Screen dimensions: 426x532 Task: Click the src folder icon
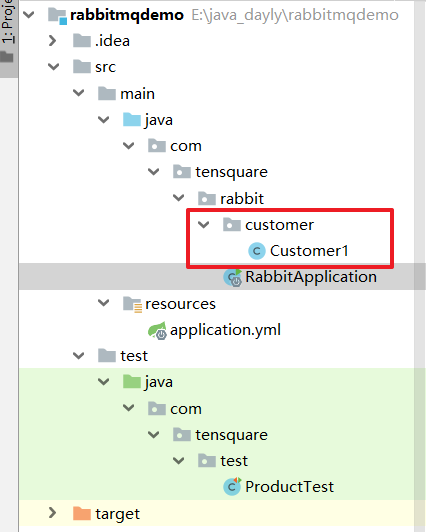point(82,67)
